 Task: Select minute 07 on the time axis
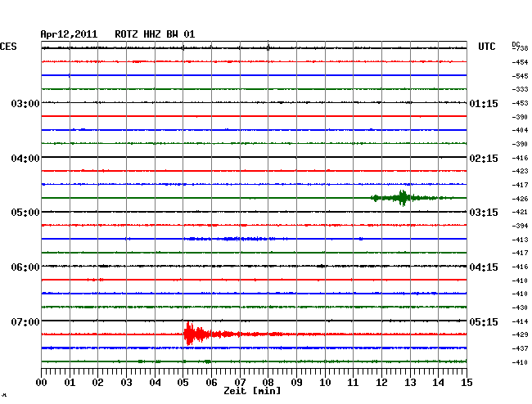coord(240,382)
